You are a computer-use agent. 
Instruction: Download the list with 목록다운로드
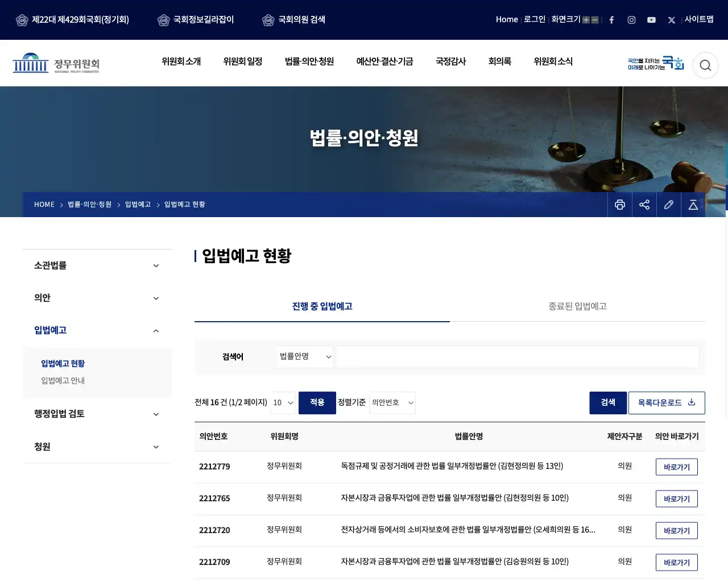click(x=667, y=403)
